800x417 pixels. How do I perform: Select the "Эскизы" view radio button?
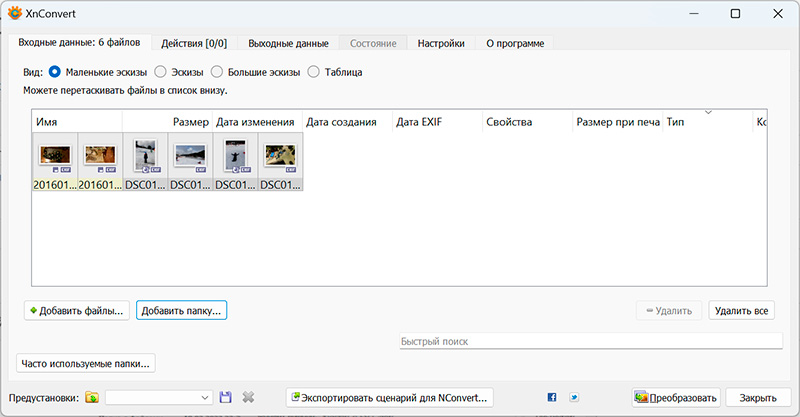coord(161,72)
